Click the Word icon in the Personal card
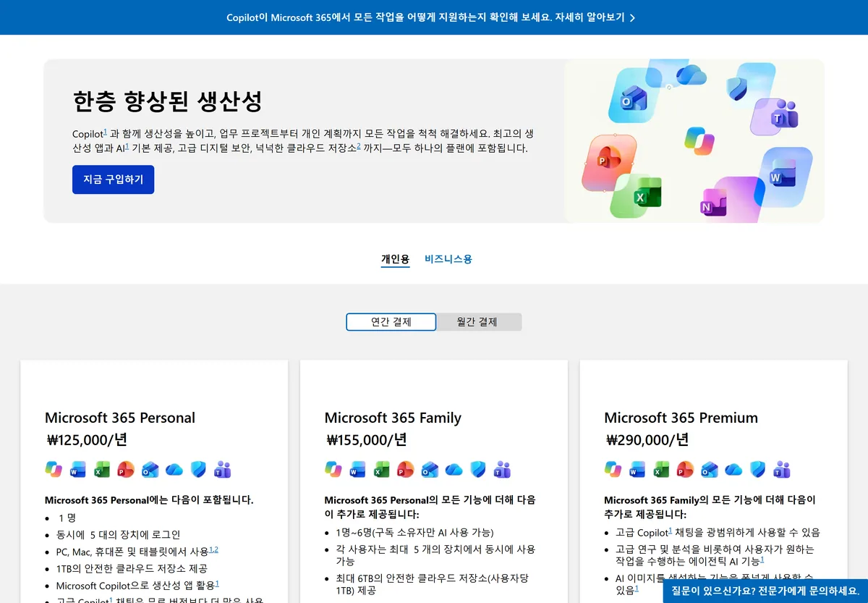Screen dimensions: 868x603 point(78,469)
